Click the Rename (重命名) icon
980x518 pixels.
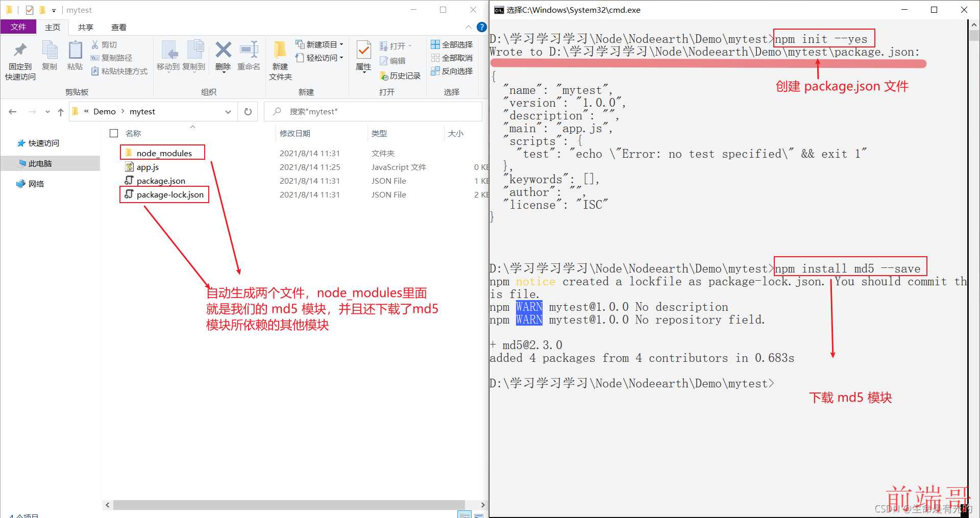coord(249,50)
